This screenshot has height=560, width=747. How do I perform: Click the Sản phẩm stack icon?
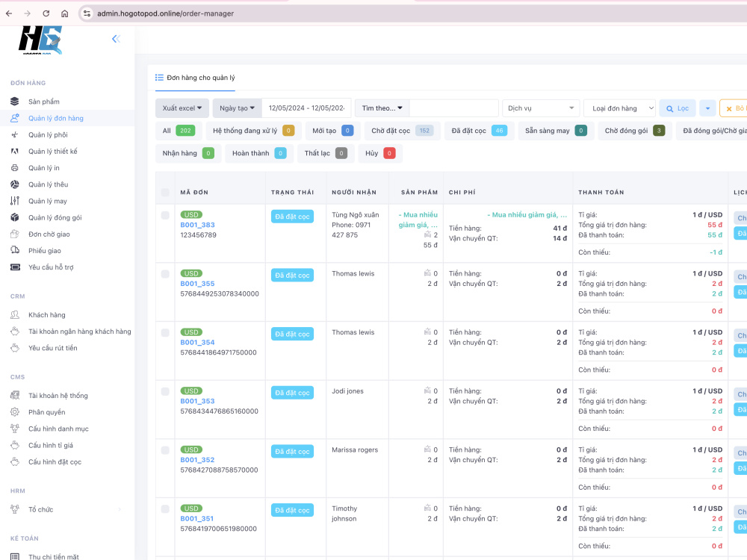(x=15, y=102)
